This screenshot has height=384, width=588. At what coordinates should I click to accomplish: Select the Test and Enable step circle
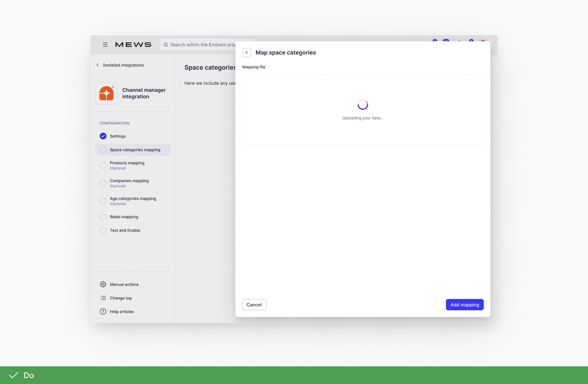103,230
